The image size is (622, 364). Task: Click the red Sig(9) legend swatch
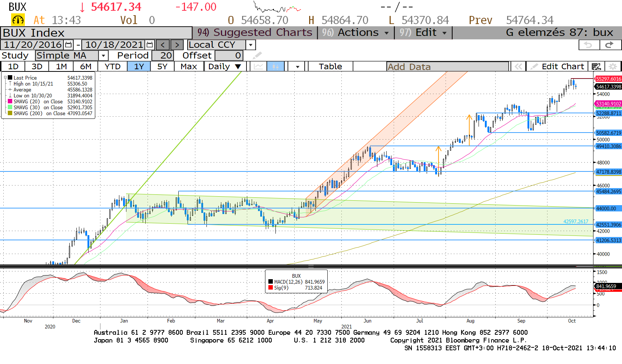[x=271, y=288]
